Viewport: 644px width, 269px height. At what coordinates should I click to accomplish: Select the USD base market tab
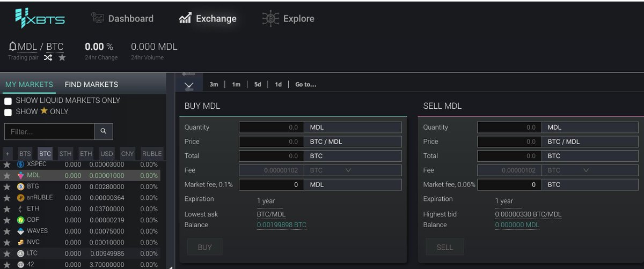click(x=106, y=154)
